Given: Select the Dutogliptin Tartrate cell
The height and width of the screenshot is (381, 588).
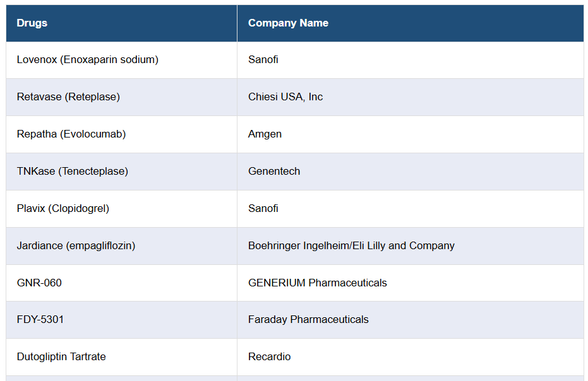Looking at the screenshot, I should point(61,356).
